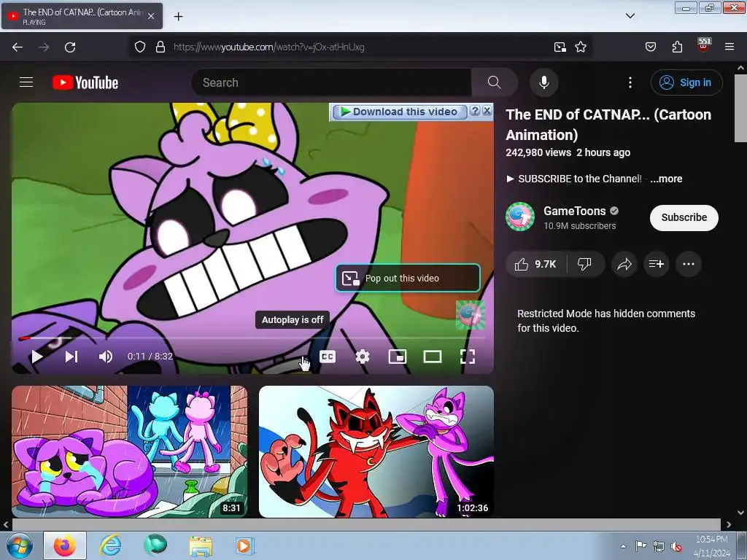Open picture-in-picture icon in address bar
The image size is (747, 560).
pyautogui.click(x=560, y=47)
